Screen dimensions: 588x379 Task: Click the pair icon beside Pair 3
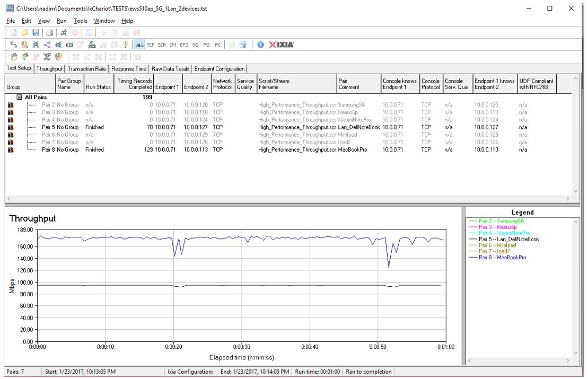[11, 112]
